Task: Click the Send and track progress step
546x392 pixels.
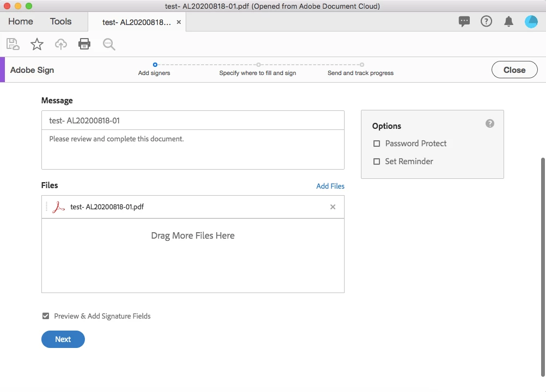Action: point(360,73)
